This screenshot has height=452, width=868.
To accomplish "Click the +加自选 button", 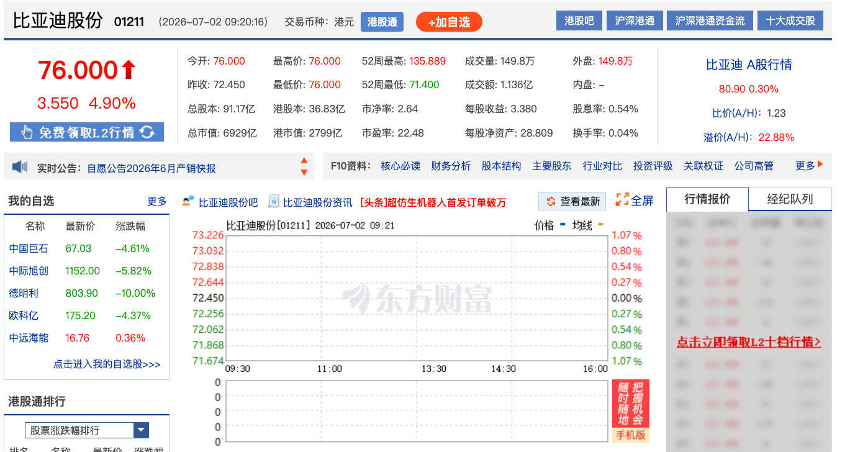I will [x=449, y=22].
